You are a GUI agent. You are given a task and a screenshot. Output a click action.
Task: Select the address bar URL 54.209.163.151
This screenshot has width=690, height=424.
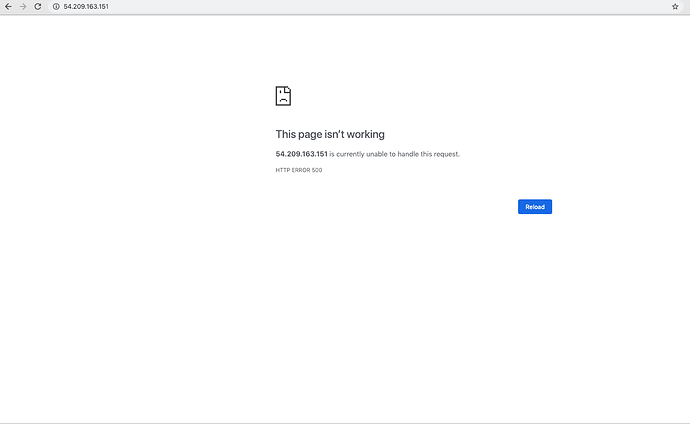(x=86, y=7)
